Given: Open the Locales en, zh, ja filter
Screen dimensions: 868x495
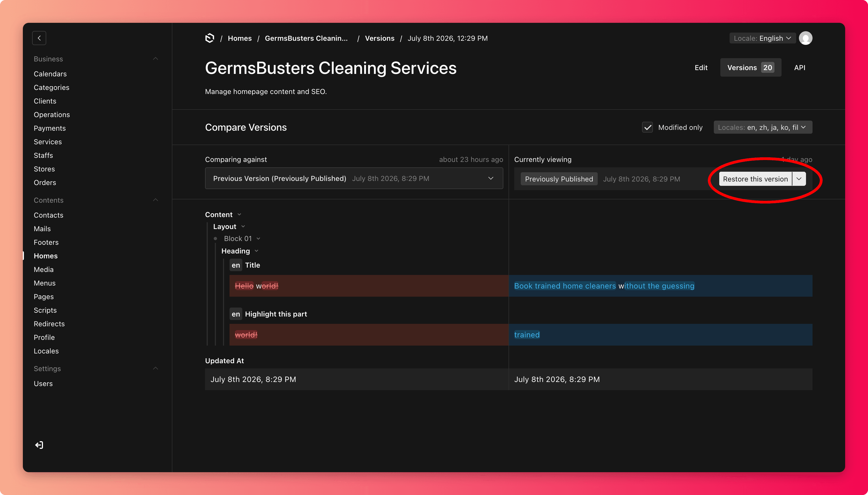Looking at the screenshot, I should click(762, 127).
